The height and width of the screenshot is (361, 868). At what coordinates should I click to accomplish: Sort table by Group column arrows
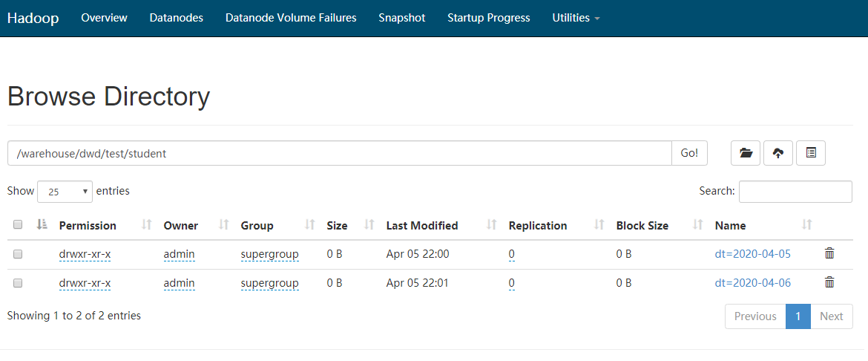tap(310, 224)
